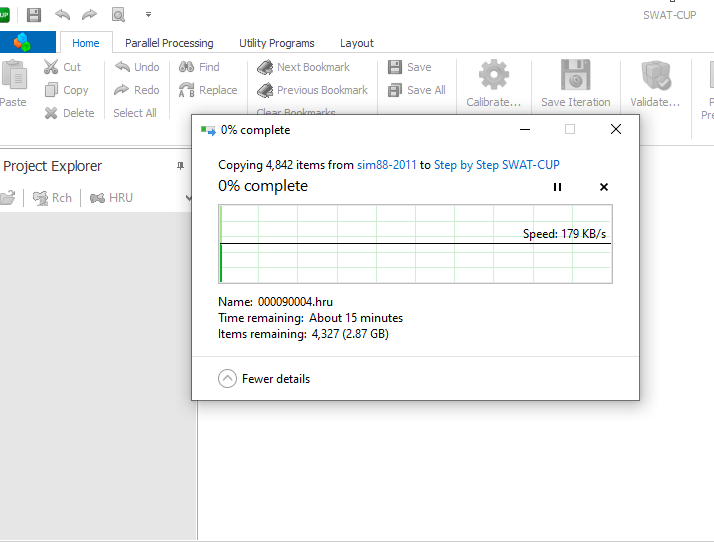The height and width of the screenshot is (542, 714).
Task: Open Validate from the ribbon
Action: coord(655,84)
